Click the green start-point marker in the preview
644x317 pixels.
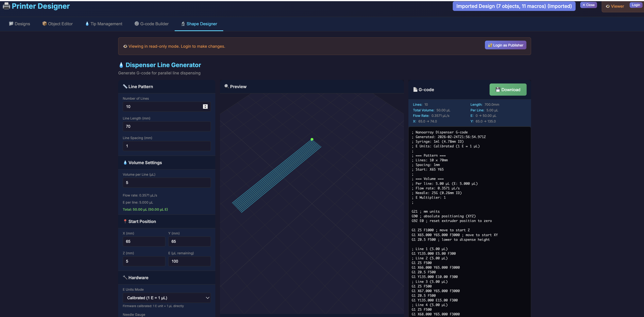point(312,139)
